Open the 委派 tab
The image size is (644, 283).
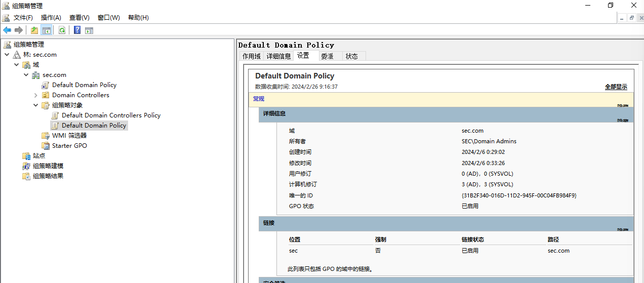(x=327, y=56)
